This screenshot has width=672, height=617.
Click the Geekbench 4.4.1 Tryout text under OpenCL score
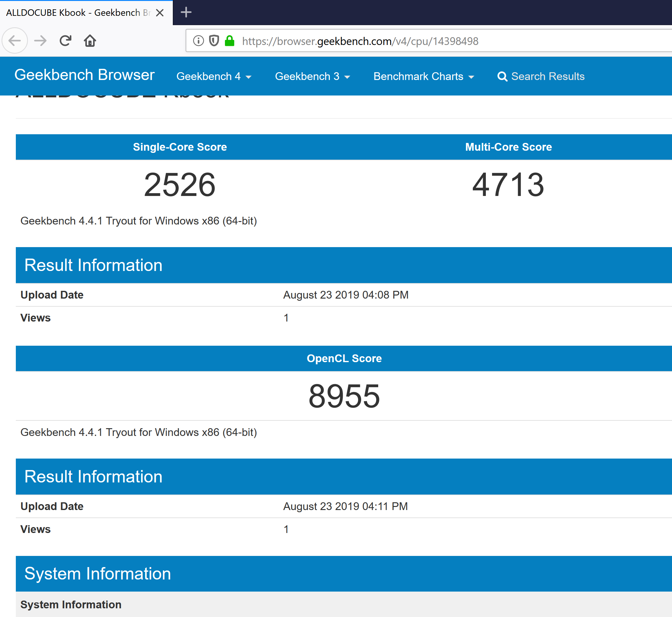click(x=139, y=433)
